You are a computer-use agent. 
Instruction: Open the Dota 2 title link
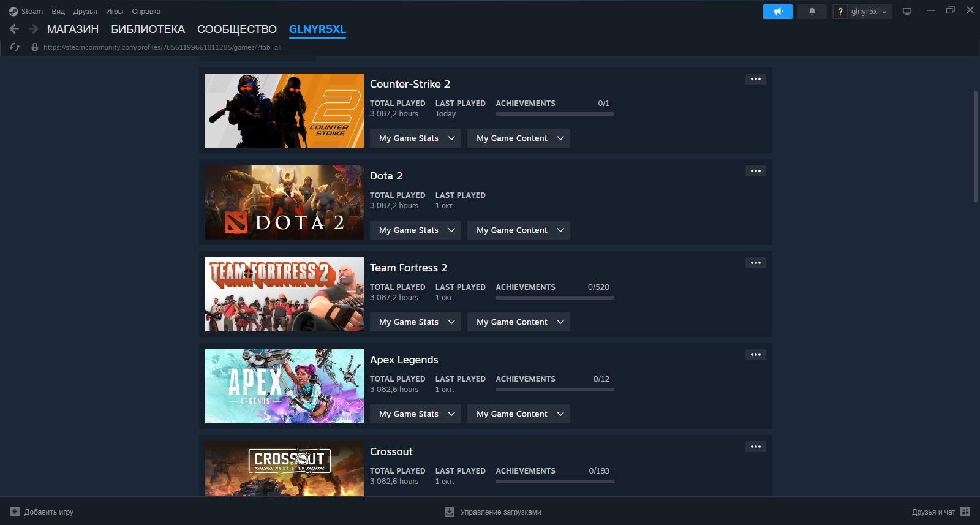[386, 176]
